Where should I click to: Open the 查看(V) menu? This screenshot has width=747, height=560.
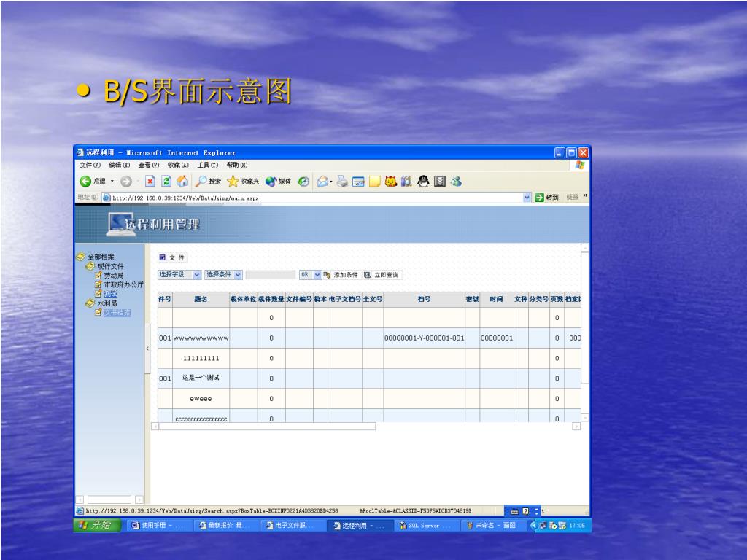pyautogui.click(x=148, y=166)
